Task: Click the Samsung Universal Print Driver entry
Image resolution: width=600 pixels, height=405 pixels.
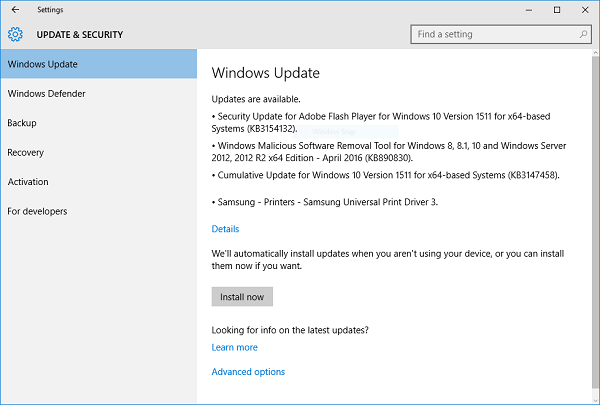Action: click(x=325, y=202)
